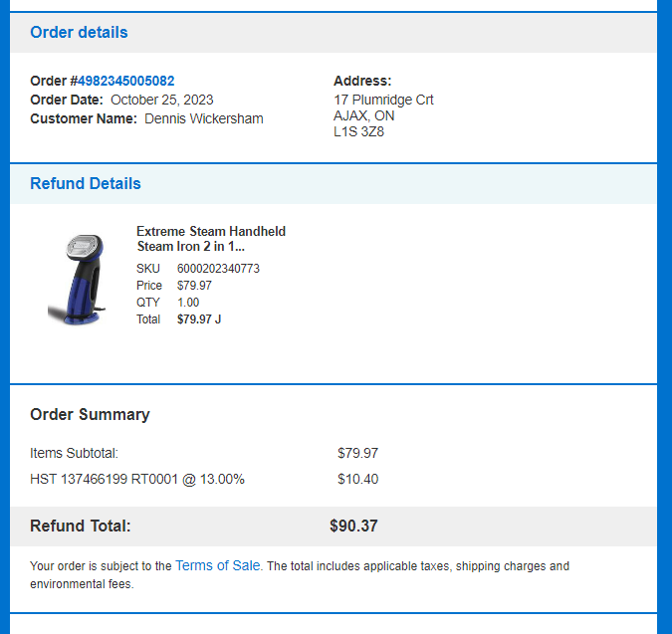672x634 pixels.
Task: Open order number 4982345005082 link
Action: 125,81
